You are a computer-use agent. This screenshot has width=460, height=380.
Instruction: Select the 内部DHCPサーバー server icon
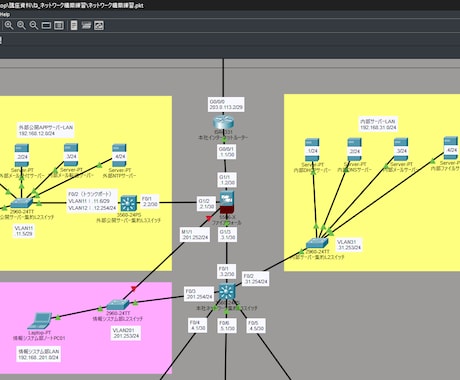pyautogui.click(x=312, y=150)
